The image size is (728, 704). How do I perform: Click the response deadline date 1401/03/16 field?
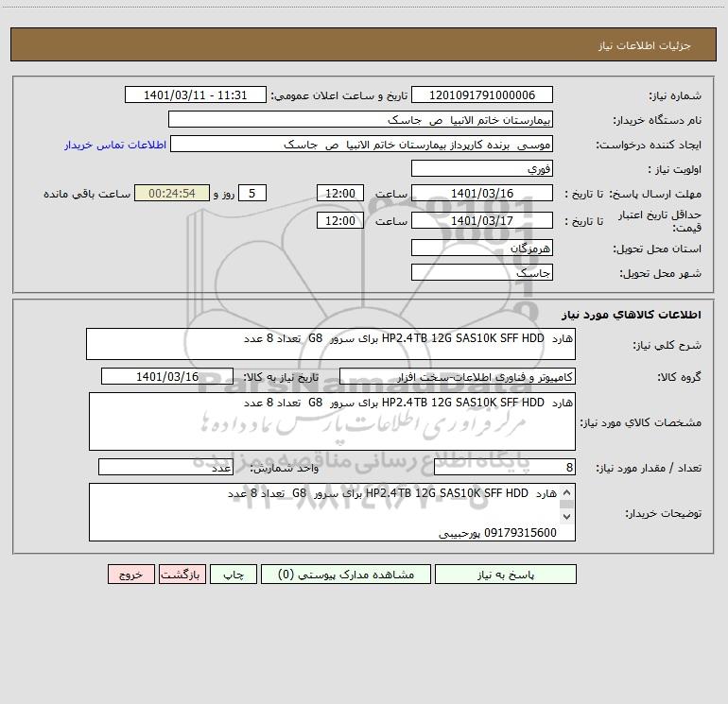tap(482, 193)
